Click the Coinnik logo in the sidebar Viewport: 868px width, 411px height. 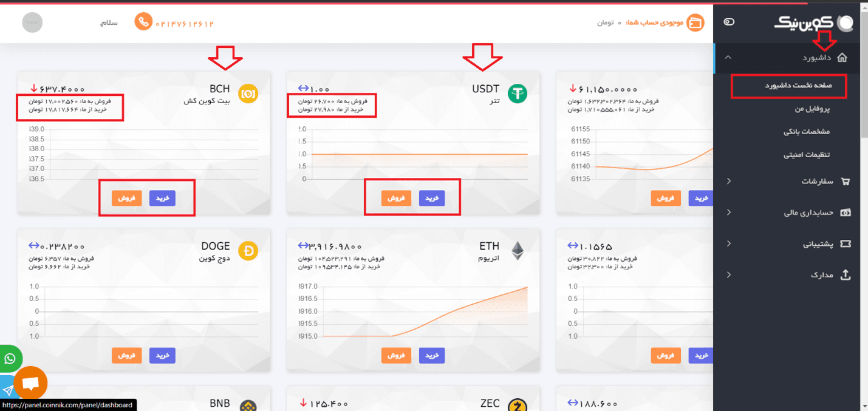tap(814, 22)
